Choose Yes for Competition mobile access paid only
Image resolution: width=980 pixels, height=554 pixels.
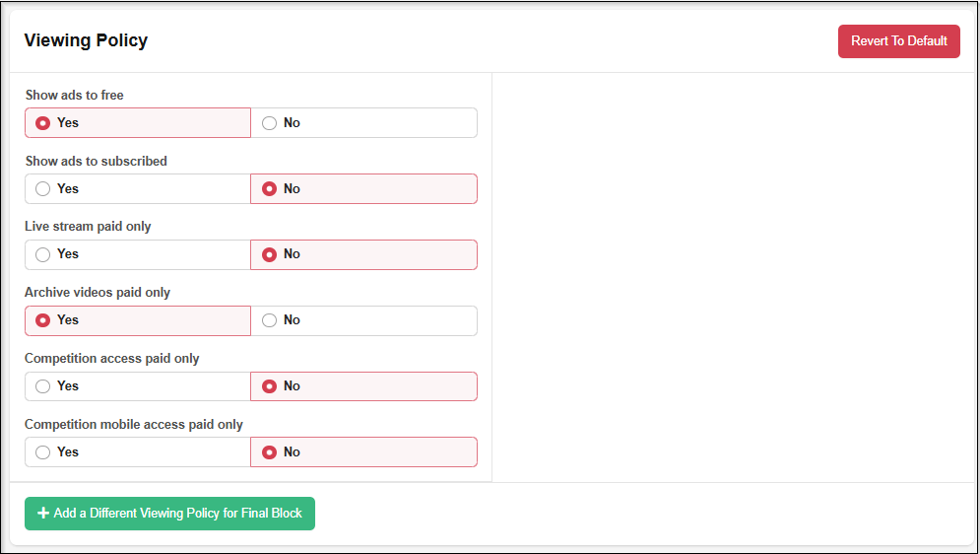tap(43, 452)
